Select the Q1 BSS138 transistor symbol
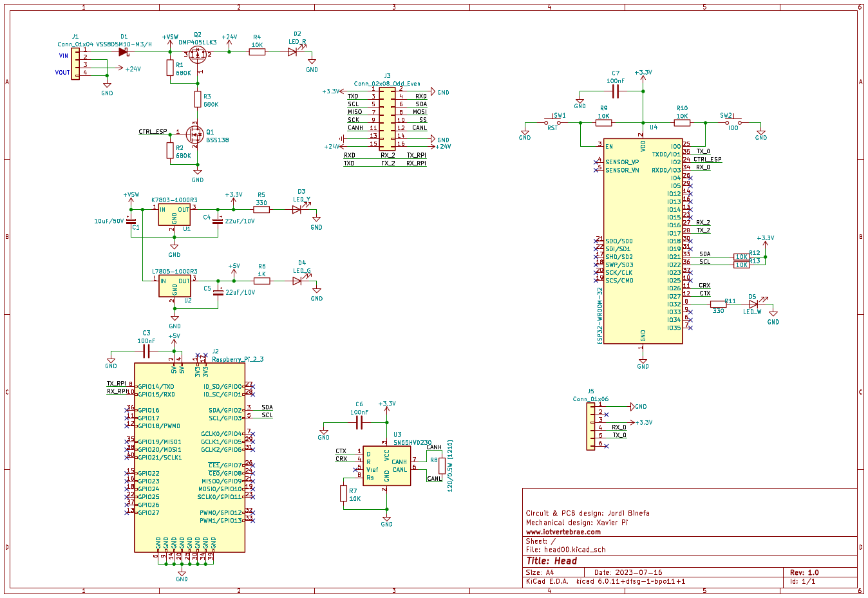 [x=194, y=134]
